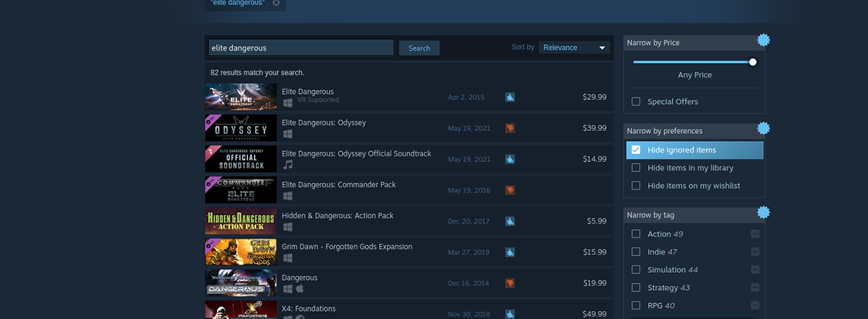Click thumbs-up review icon for Elite Dangerous
Image resolution: width=868 pixels, height=319 pixels.
tap(510, 97)
